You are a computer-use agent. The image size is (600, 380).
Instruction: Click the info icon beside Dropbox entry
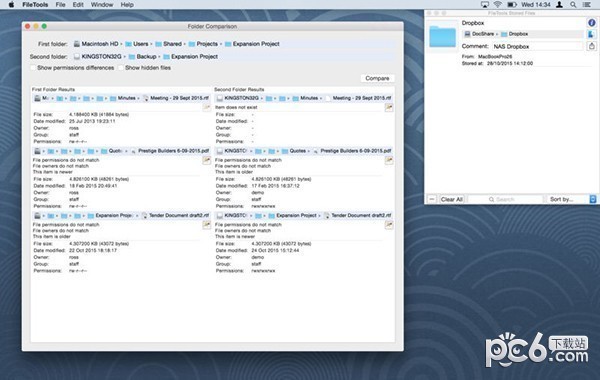pos(591,23)
